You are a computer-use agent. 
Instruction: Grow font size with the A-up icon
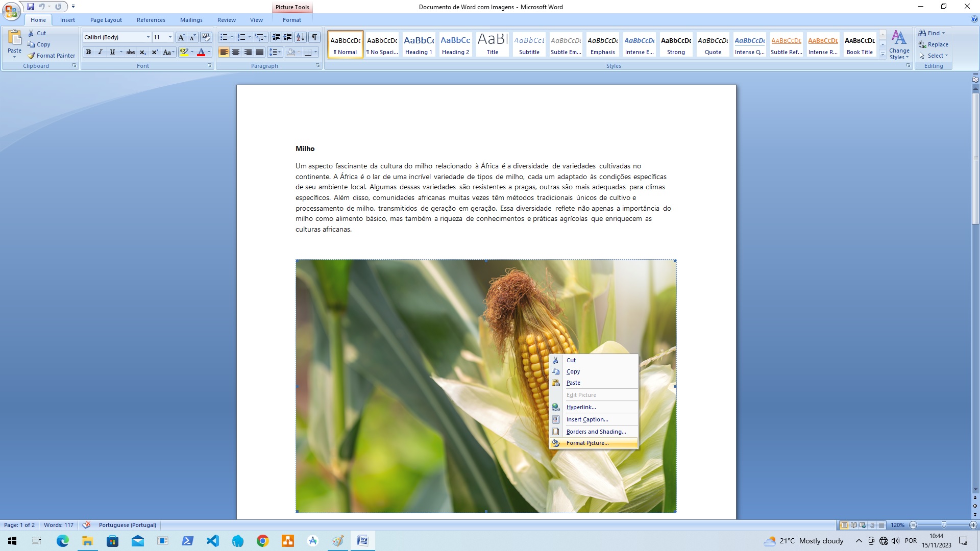[181, 37]
